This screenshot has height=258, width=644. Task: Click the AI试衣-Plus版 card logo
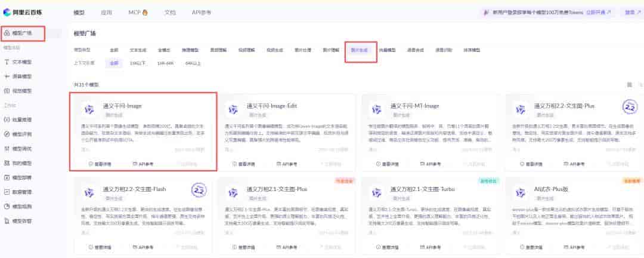click(521, 193)
